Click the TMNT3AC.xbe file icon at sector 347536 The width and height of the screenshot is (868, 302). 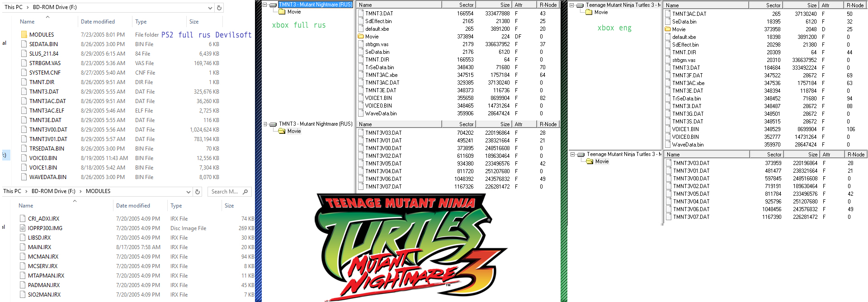click(668, 83)
